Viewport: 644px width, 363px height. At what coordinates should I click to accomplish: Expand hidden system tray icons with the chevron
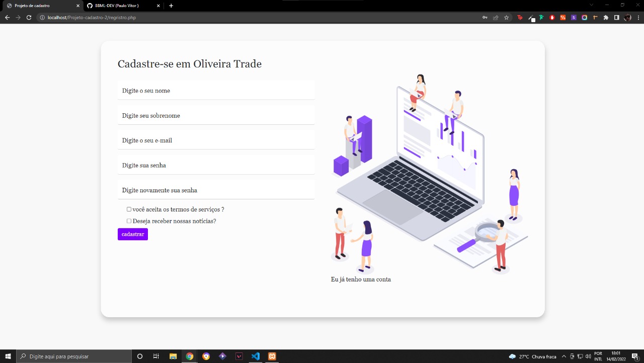(564, 356)
